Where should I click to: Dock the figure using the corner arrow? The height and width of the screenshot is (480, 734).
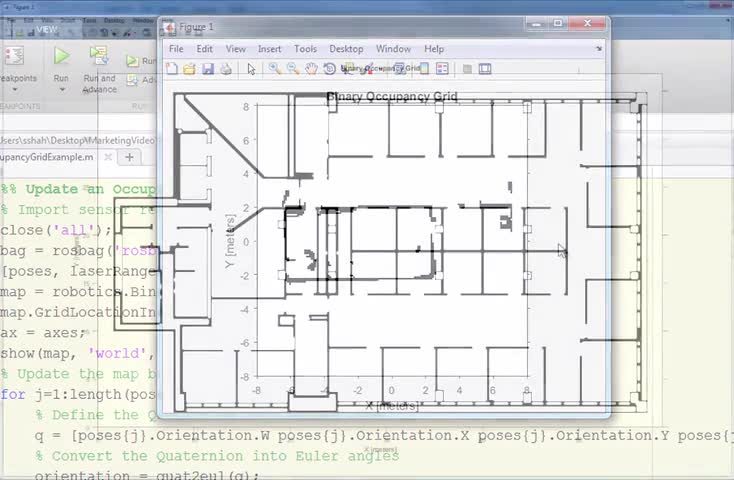599,49
